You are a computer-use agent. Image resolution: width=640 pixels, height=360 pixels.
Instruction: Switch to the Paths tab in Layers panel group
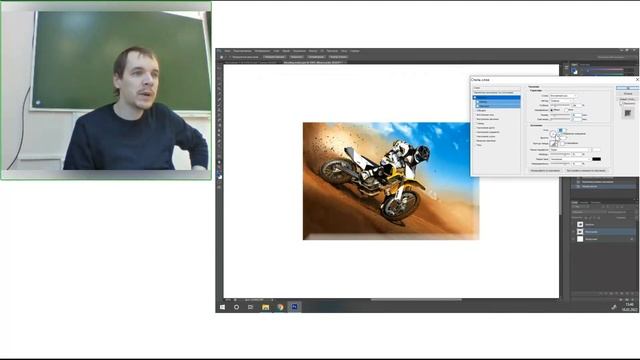tap(596, 202)
